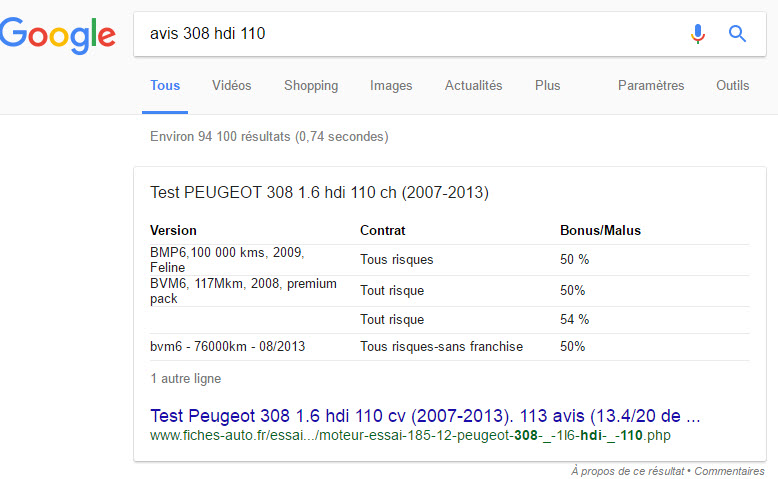Click the Commentaires feedback link
778x479 pixels.
[729, 471]
